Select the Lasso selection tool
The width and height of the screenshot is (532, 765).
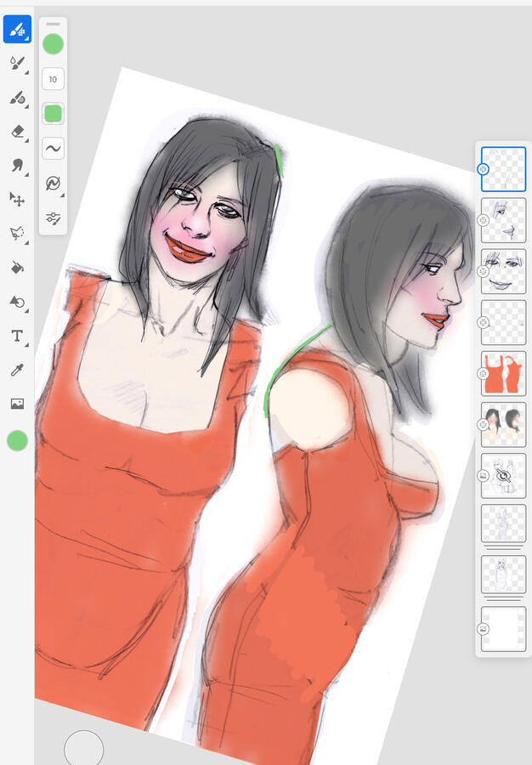tap(17, 234)
